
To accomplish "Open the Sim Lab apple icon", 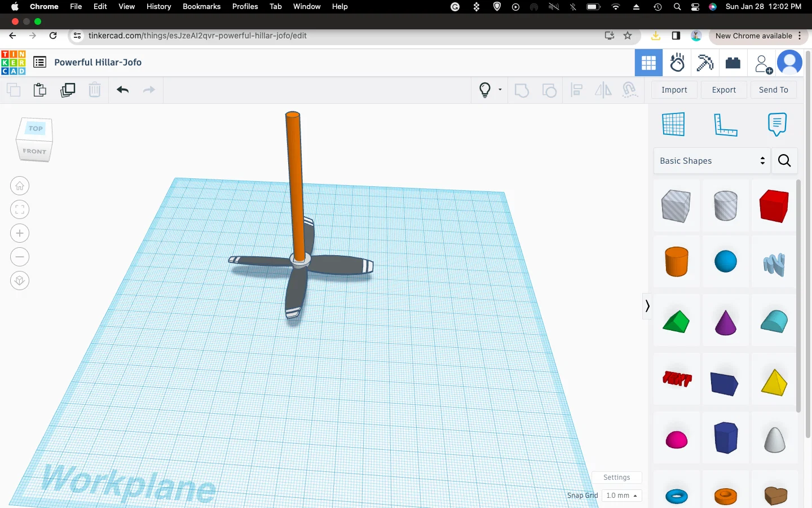I will 677,63.
